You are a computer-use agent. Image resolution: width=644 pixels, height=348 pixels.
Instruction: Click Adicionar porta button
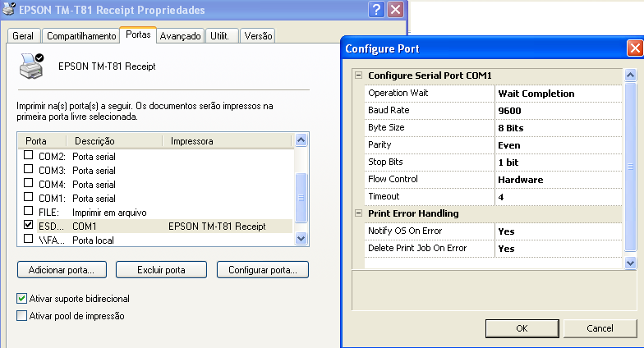pyautogui.click(x=62, y=270)
